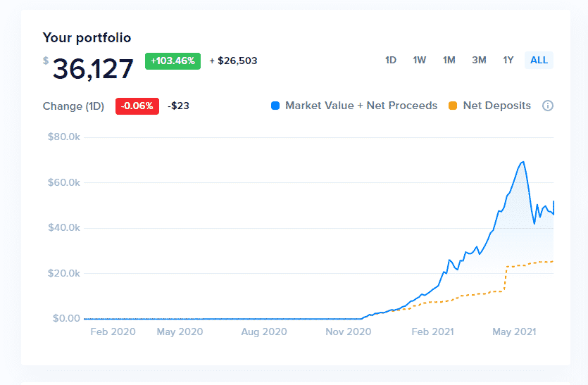Select the 1D time range
588x385 pixels.
click(x=391, y=61)
